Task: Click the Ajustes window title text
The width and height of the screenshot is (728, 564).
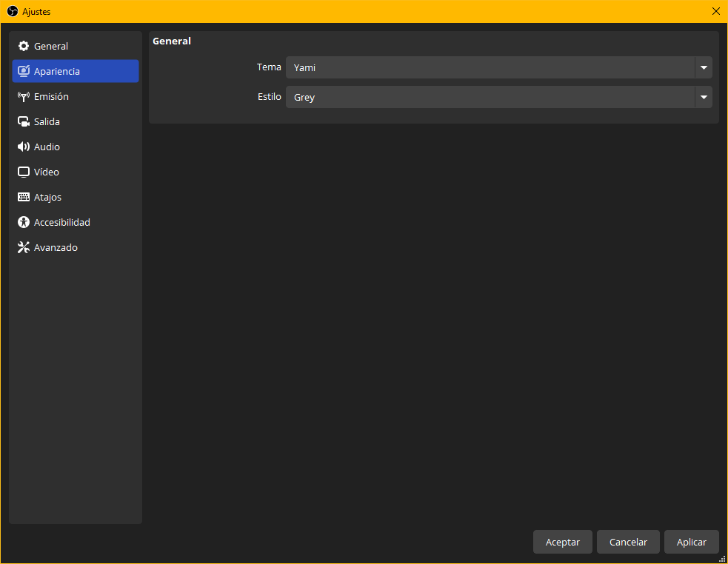Action: (36, 12)
